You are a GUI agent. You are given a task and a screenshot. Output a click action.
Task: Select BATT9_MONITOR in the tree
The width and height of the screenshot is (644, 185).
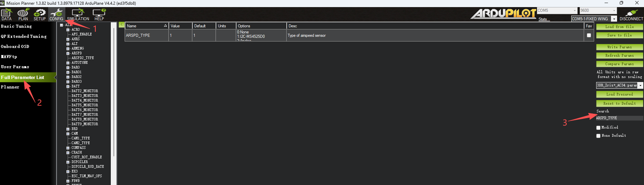85,124
